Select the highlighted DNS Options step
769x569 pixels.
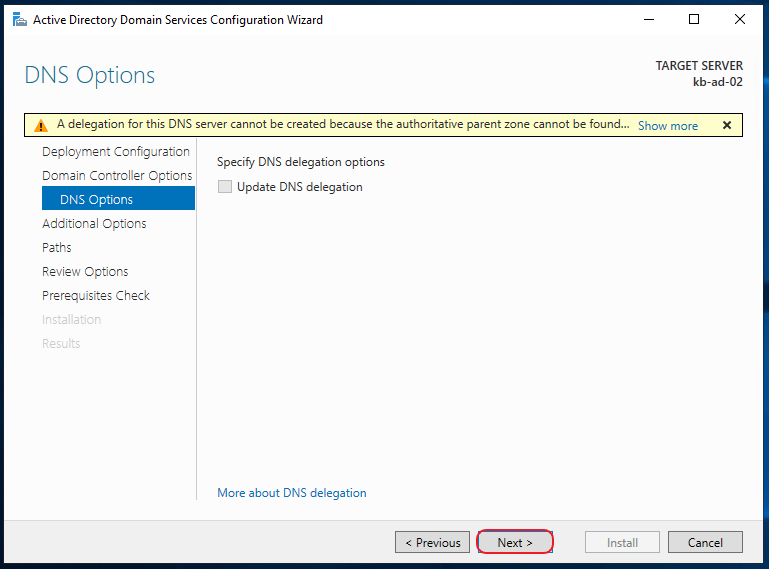click(118, 198)
